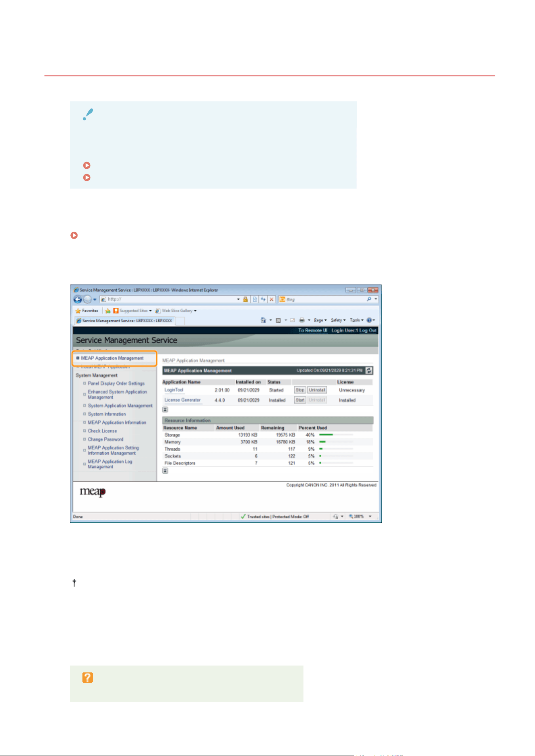
Task: Open the Print icon dropdown arrow
Action: [x=309, y=320]
